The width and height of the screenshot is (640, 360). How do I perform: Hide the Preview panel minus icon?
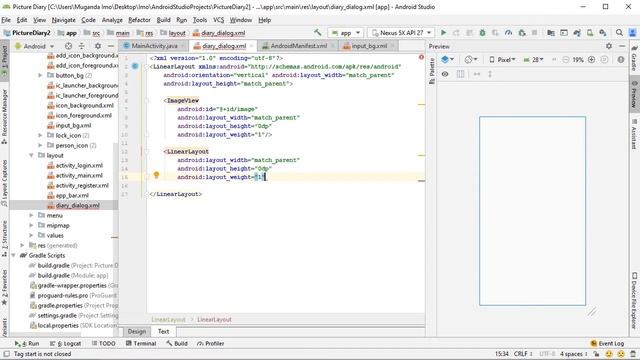[622, 46]
